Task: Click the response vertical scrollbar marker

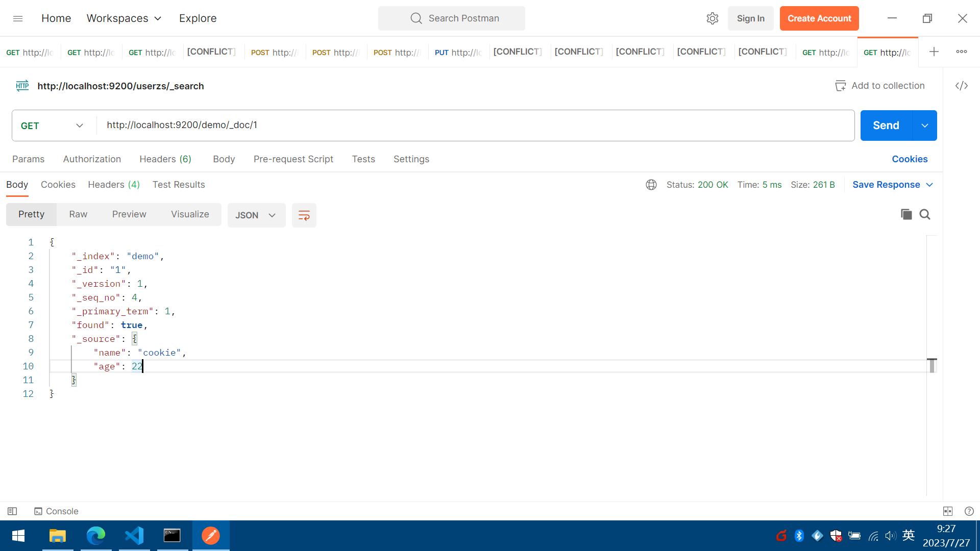Action: pos(932,365)
